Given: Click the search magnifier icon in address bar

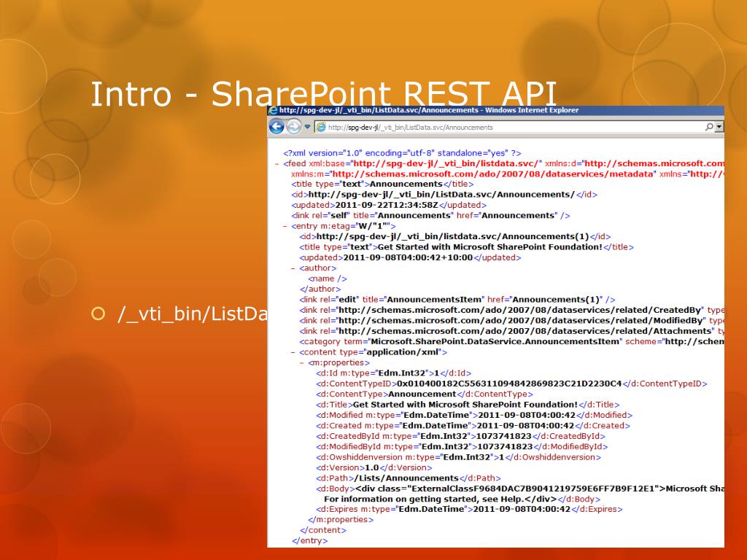Looking at the screenshot, I should tap(709, 127).
